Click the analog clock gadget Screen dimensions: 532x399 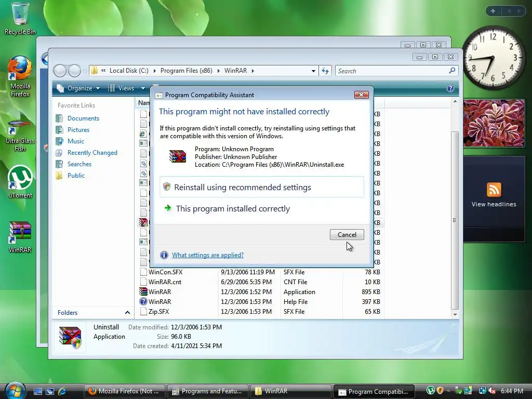coord(493,58)
